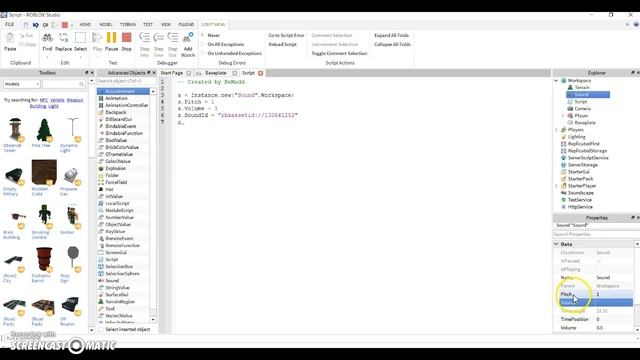Select Baseplate in the Explorer tree
Image resolution: width=640 pixels, height=360 pixels.
585,122
